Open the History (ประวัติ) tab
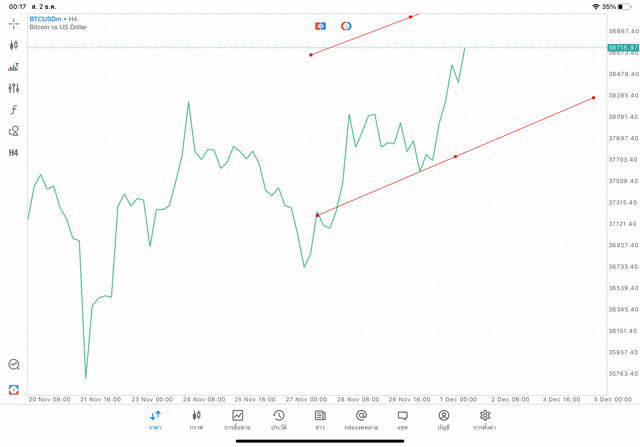The width and height of the screenshot is (640, 447). [278, 419]
